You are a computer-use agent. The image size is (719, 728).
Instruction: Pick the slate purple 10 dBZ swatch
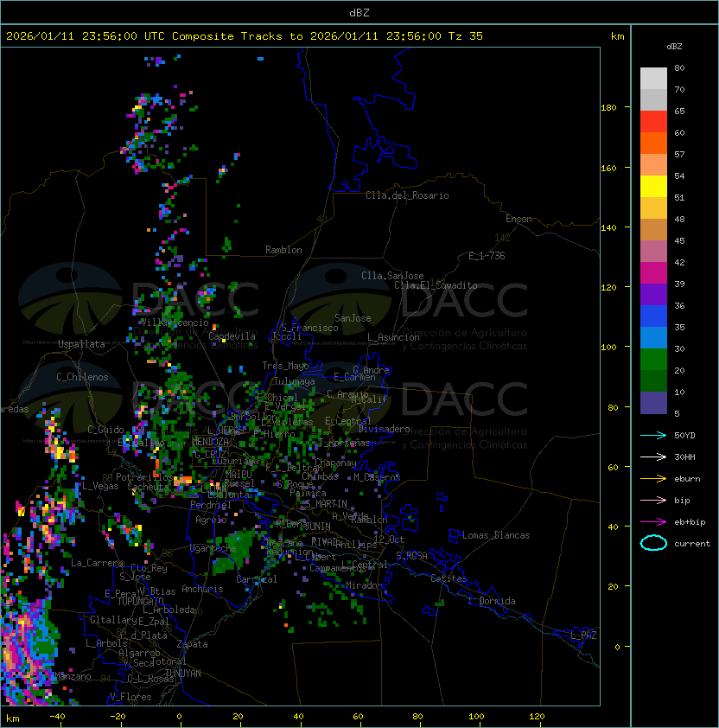tap(653, 403)
